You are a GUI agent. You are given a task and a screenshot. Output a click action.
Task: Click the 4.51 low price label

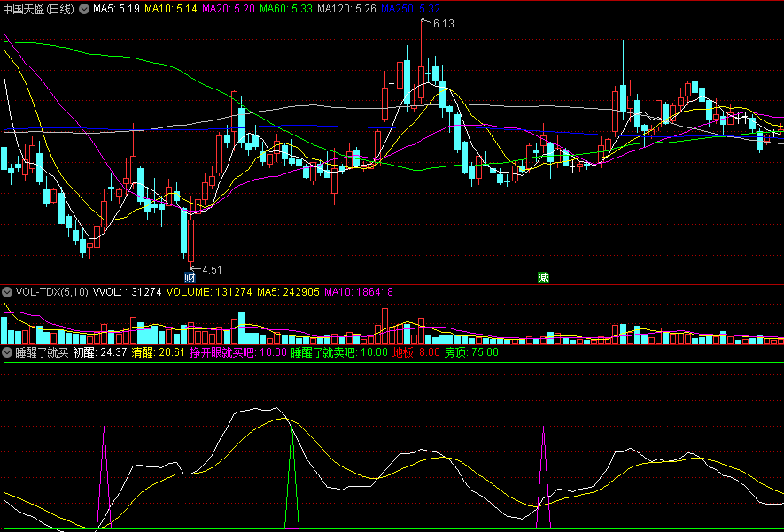click(212, 270)
